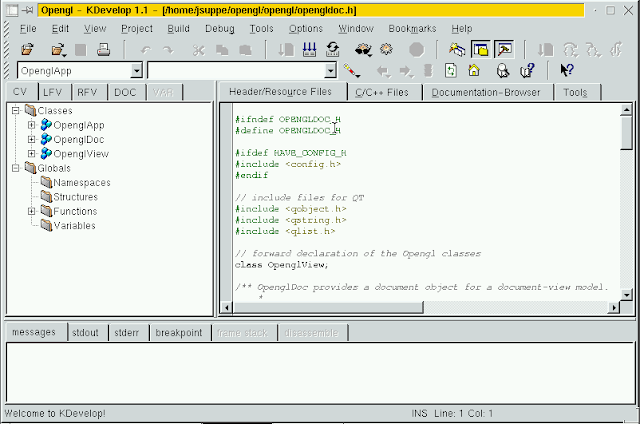This screenshot has height=424, width=640.
Task: Expand the OpenglView class node
Action: [x=31, y=153]
